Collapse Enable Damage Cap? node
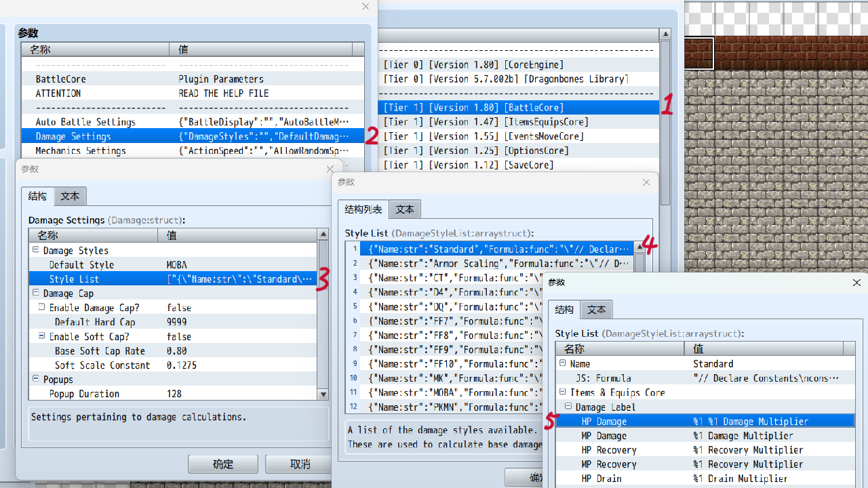This screenshot has width=868, height=488. (41, 307)
